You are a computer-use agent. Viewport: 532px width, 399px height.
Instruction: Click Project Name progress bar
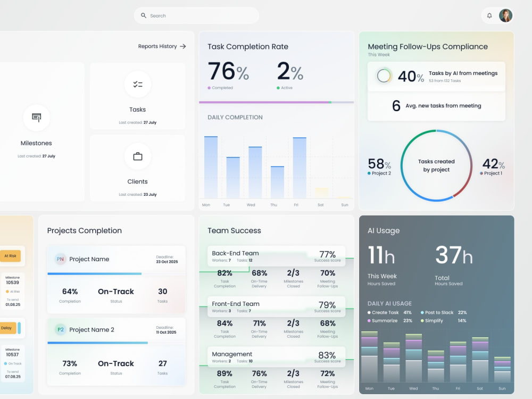117,273
